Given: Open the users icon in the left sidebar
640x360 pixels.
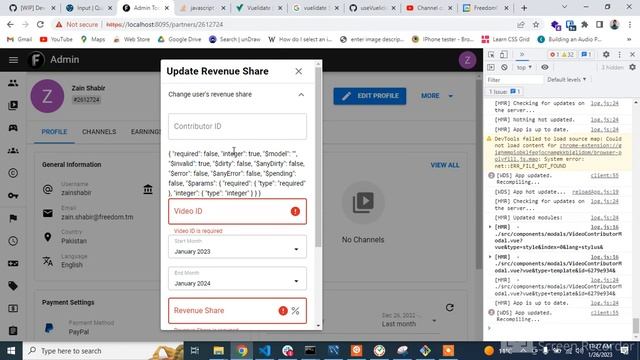Looking at the screenshot, I should pos(13,83).
